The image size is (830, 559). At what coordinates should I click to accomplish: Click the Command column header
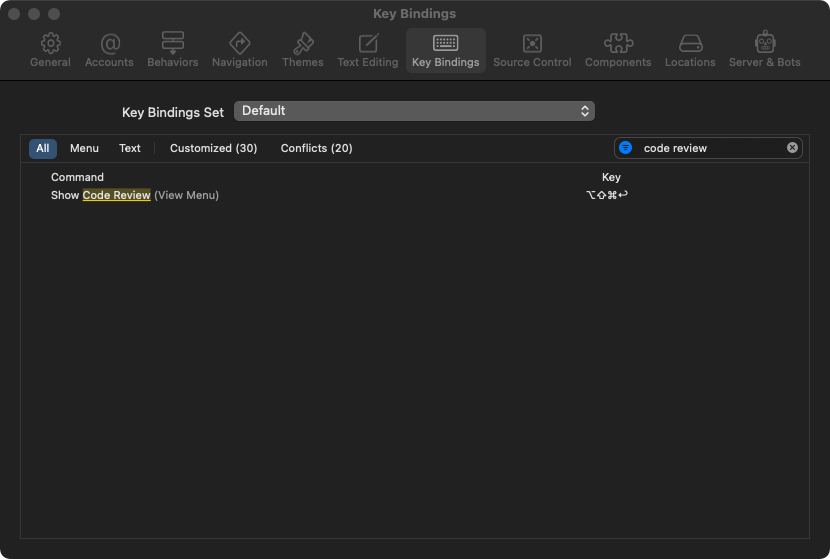click(x=77, y=177)
